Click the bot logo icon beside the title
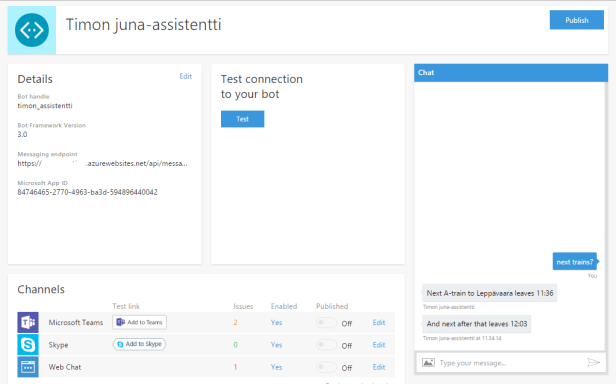Screen dimensions: 616x384 coord(32,30)
